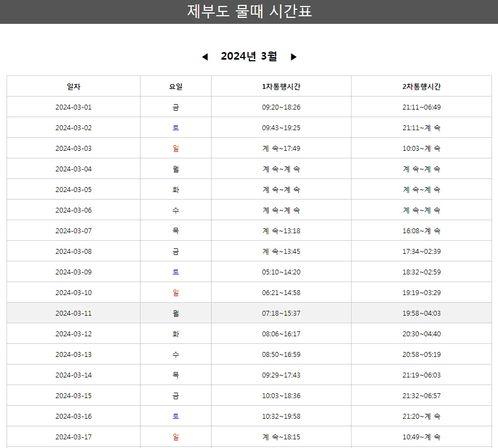Viewport: 498px width, 448px height.
Task: Select the 2024-03-17 date entry
Action: point(73,437)
